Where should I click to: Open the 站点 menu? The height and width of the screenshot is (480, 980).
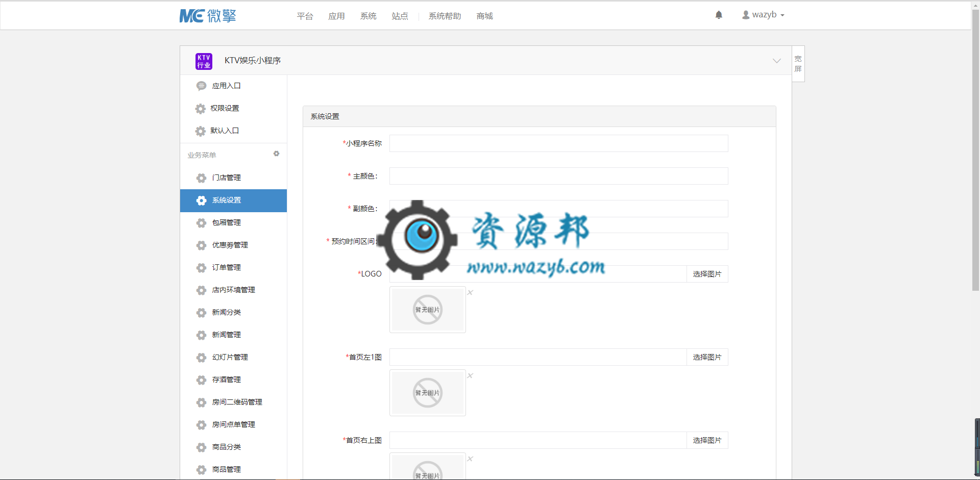(x=400, y=16)
